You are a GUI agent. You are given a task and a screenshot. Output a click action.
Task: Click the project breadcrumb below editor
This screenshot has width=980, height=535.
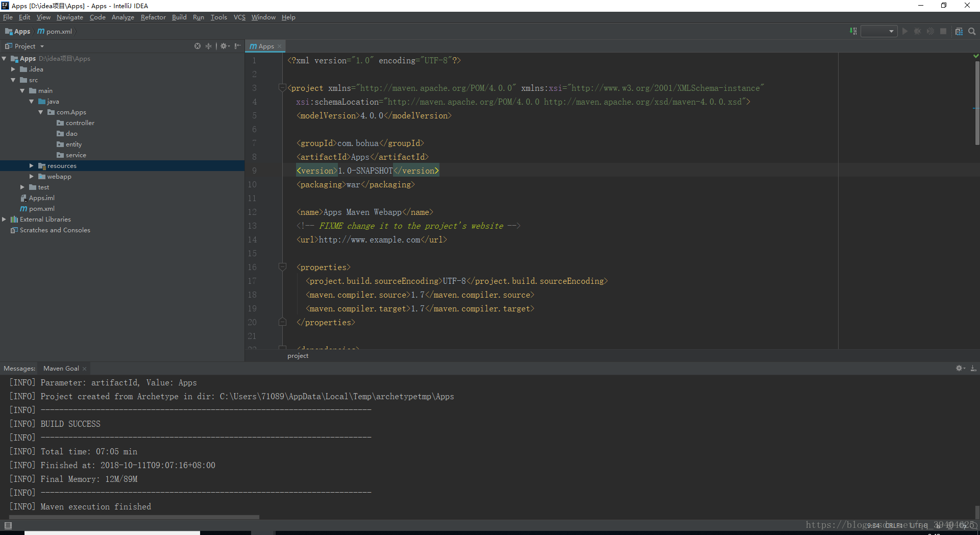[x=298, y=356]
